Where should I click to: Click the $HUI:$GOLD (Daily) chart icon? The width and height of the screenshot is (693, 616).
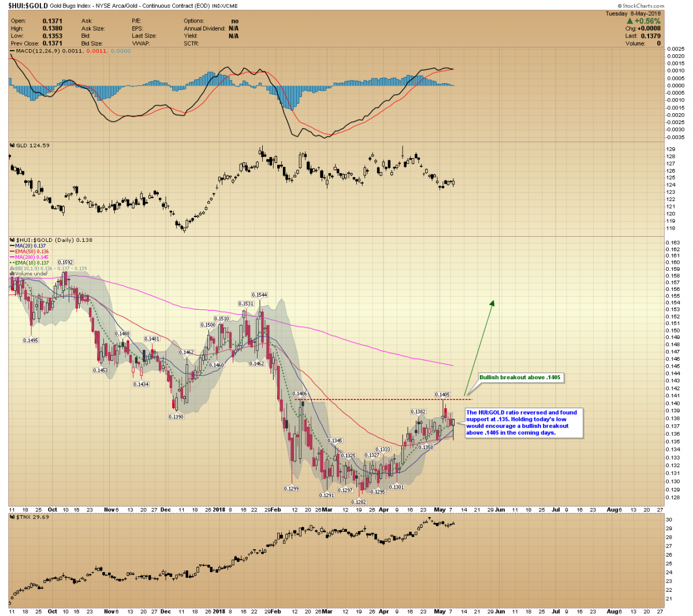[x=11, y=240]
